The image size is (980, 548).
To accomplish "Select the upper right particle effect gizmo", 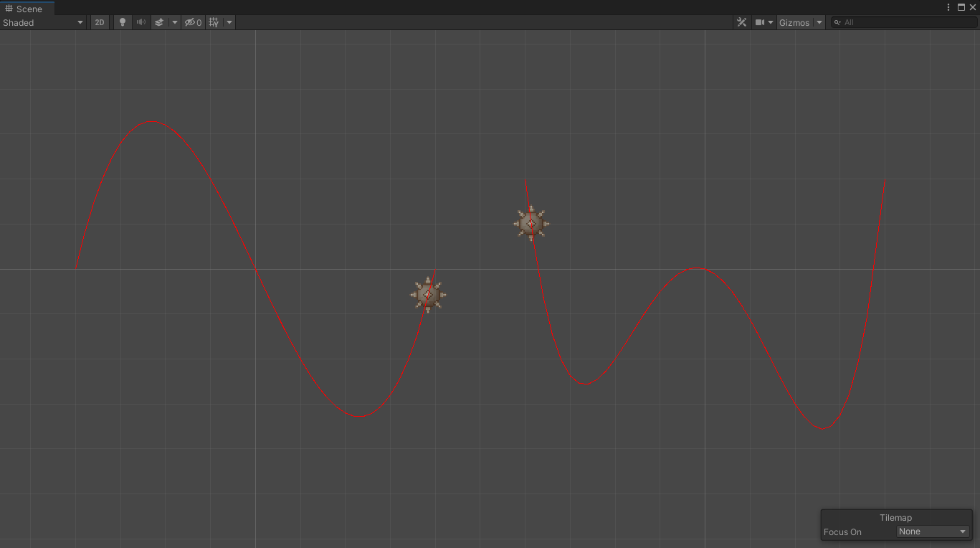I will point(531,223).
